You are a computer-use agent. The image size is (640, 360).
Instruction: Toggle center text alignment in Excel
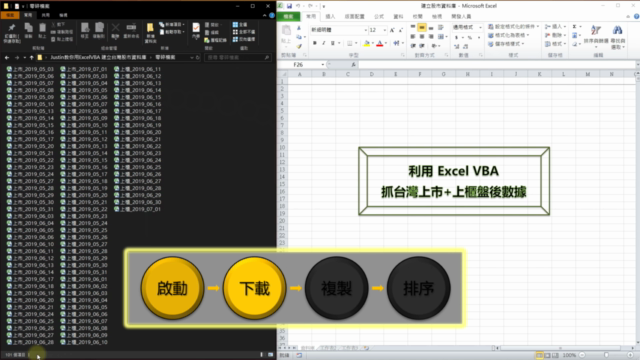(422, 37)
